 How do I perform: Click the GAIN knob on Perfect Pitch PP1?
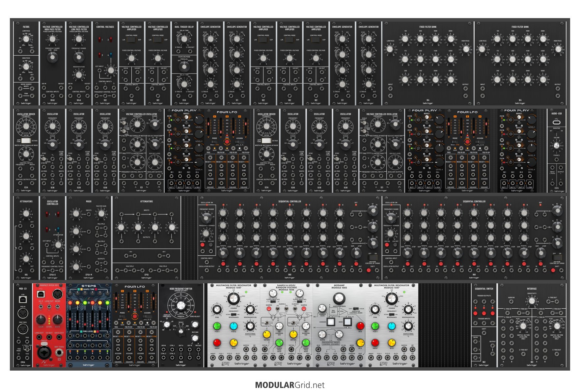[41, 320]
